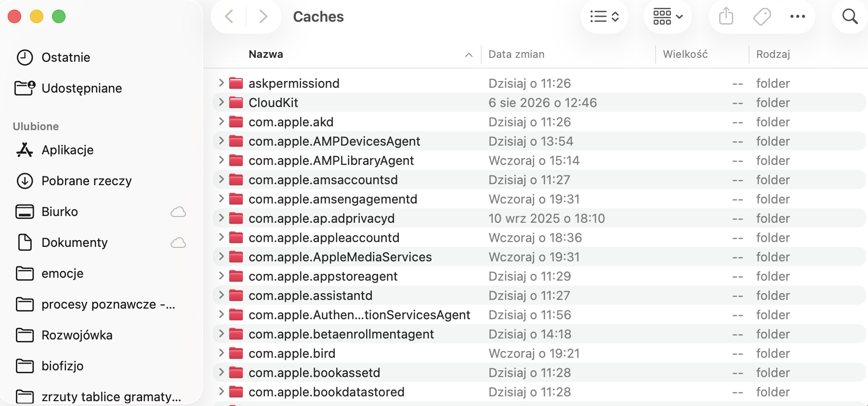Viewport: 868px width, 406px height.
Task: Click the Share toolbar icon
Action: tap(726, 17)
